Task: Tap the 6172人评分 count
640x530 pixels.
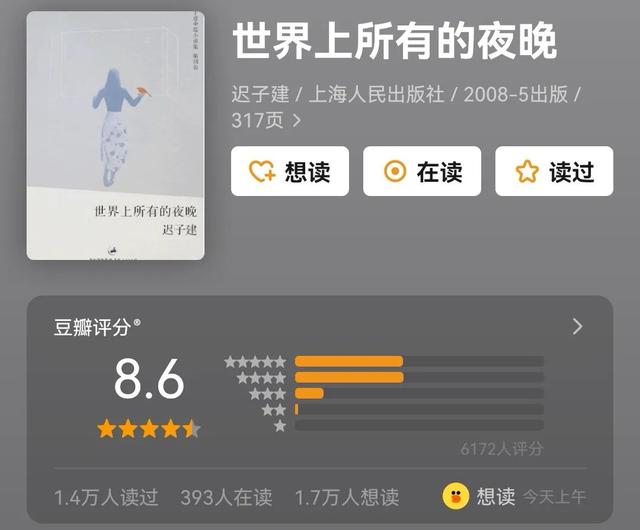Action: (502, 449)
